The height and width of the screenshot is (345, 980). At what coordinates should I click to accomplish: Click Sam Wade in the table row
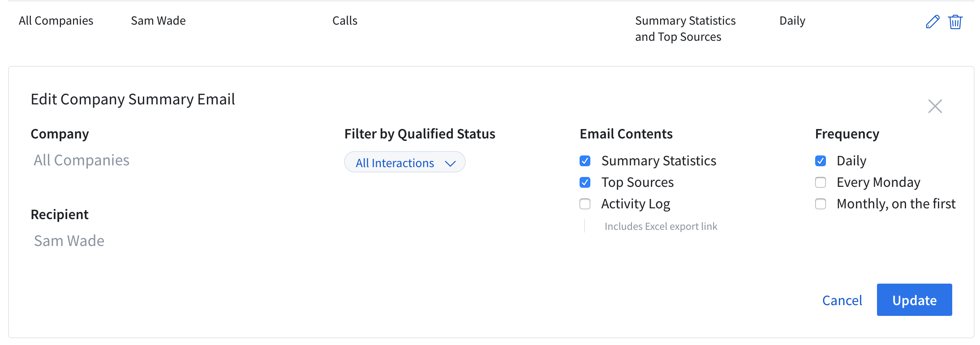click(x=158, y=21)
